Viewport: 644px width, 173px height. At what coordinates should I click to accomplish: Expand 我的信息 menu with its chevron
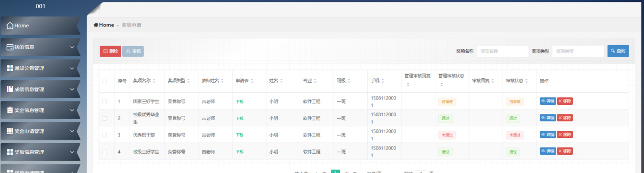(x=72, y=47)
